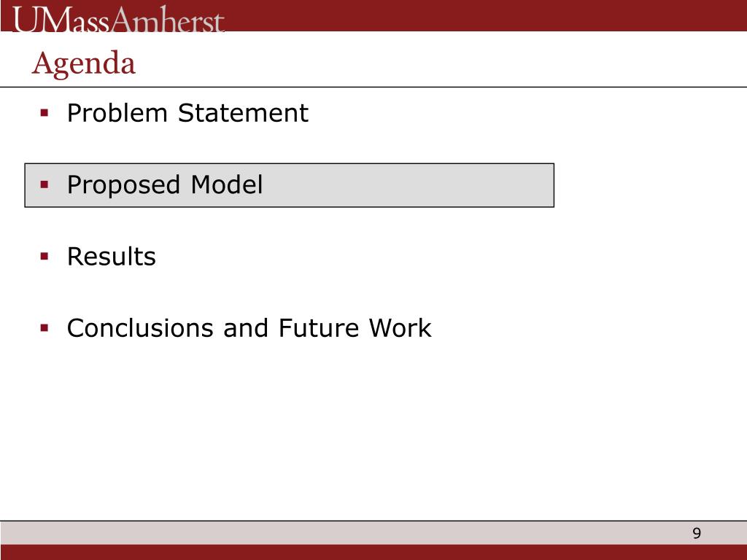Click the word Future

(x=318, y=328)
